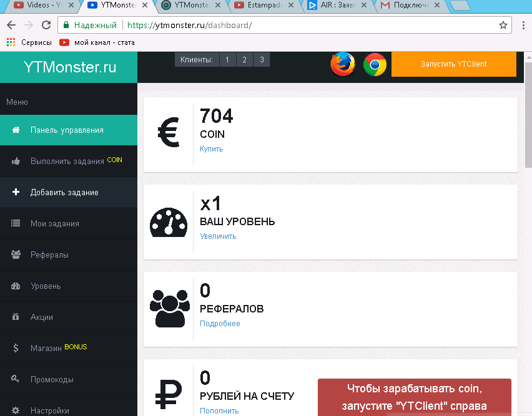
Task: Click the list icon beside Мои задания
Action: pos(16,223)
